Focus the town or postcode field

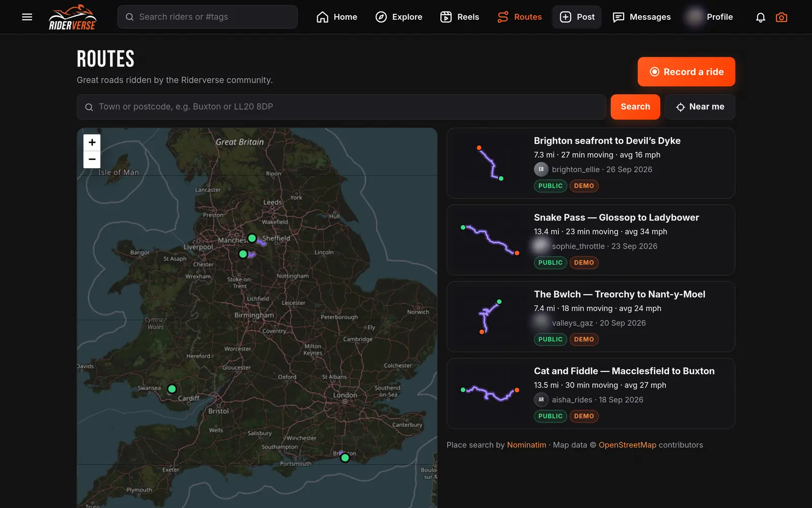[x=342, y=107]
